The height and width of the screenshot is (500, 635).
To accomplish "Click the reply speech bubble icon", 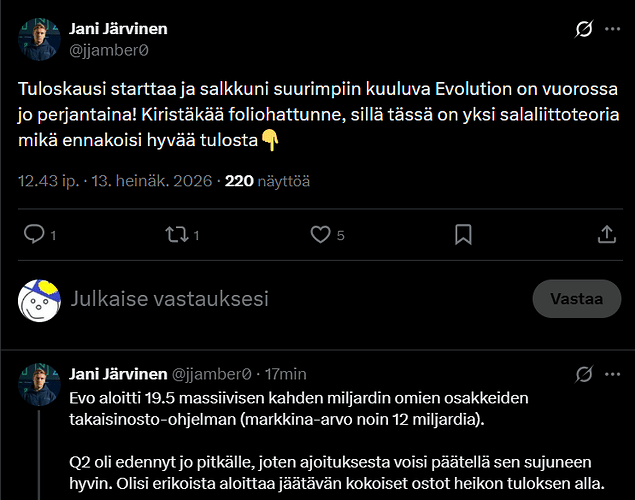I will pyautogui.click(x=34, y=234).
